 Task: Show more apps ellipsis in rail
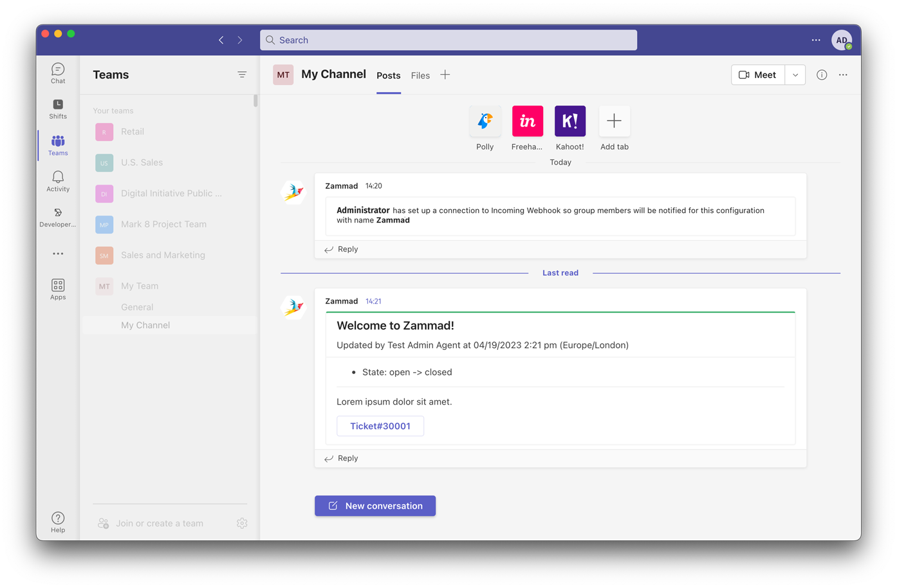pos(58,253)
